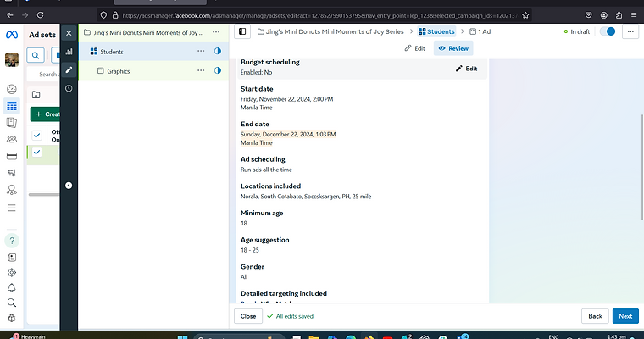Open Campaigns table grid icon
This screenshot has width=644, height=339.
pyautogui.click(x=12, y=106)
